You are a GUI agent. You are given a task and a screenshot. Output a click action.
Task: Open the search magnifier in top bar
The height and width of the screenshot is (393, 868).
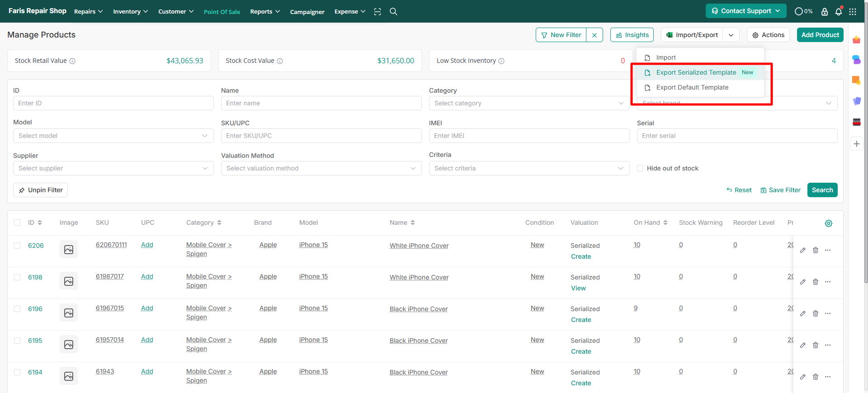click(x=393, y=12)
